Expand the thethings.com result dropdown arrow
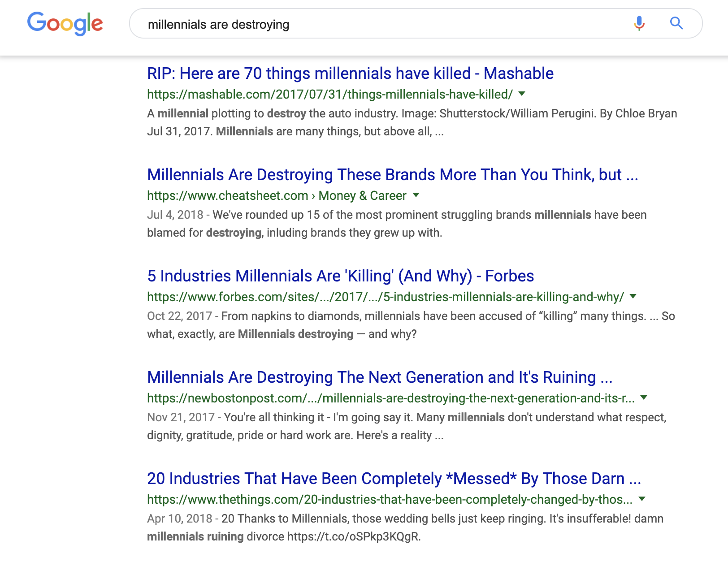 (642, 499)
